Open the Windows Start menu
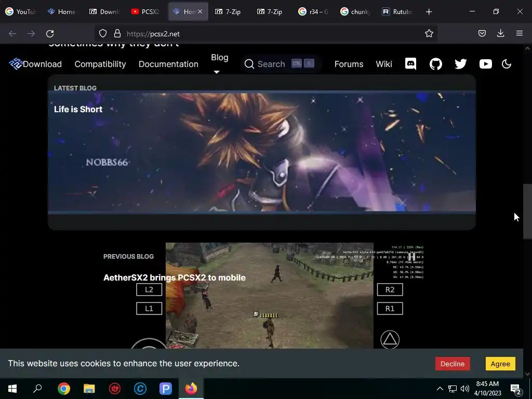The width and height of the screenshot is (532, 399). click(x=12, y=389)
